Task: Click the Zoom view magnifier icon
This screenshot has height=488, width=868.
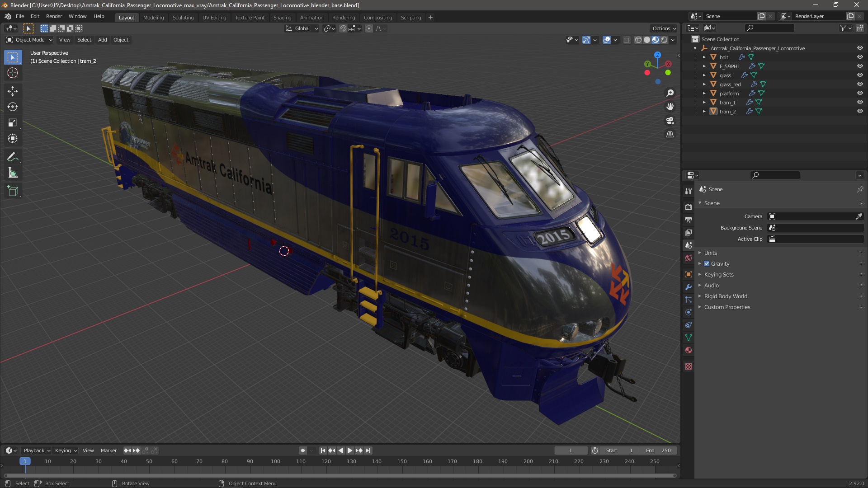Action: pyautogui.click(x=670, y=93)
